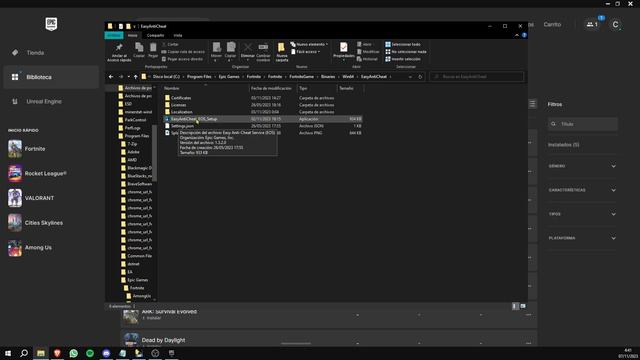Switch to the Inicio ribbon tab
Screen dimensions: 640x360
tap(133, 36)
